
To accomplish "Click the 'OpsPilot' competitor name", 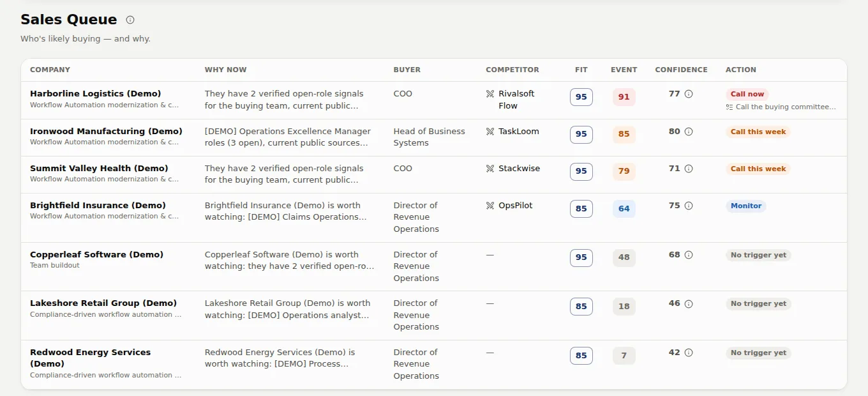I will [x=516, y=206].
